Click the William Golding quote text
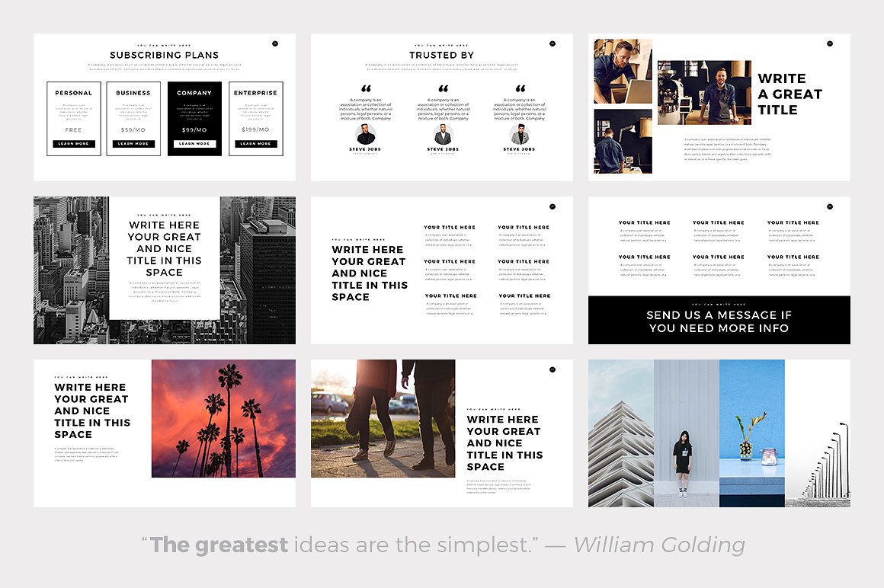Screen dimensions: 884x588 click(x=443, y=545)
